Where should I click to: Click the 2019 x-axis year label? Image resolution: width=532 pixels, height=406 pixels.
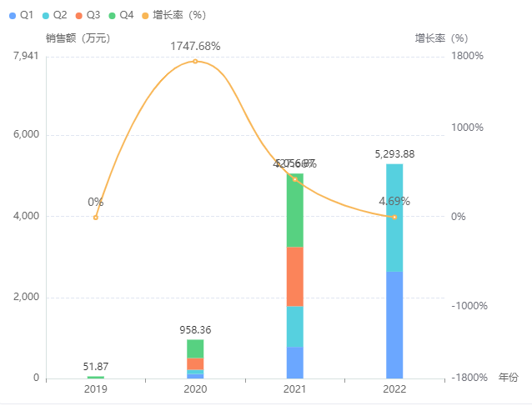96,390
